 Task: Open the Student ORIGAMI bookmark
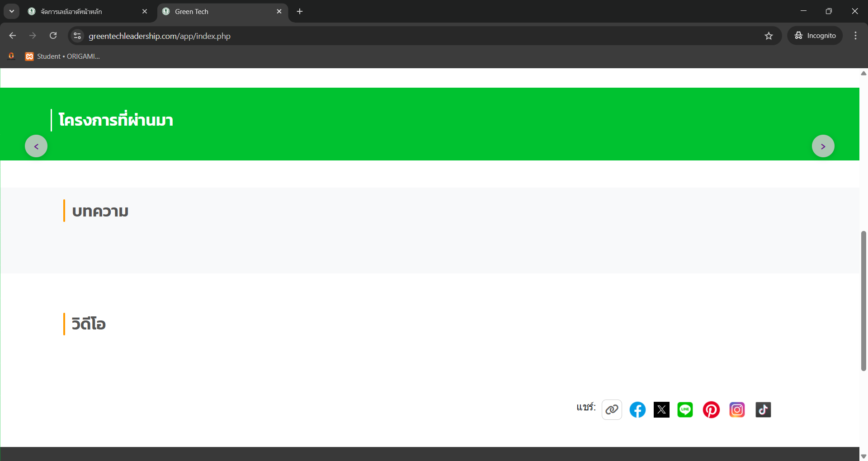click(62, 56)
